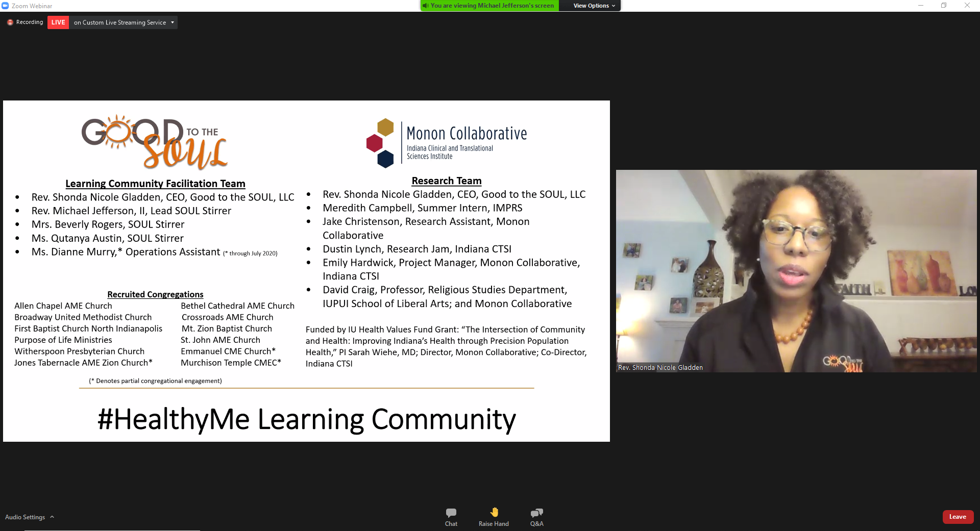
Task: Click 'Bethel Cathedral AME Church' entry
Action: pos(238,306)
